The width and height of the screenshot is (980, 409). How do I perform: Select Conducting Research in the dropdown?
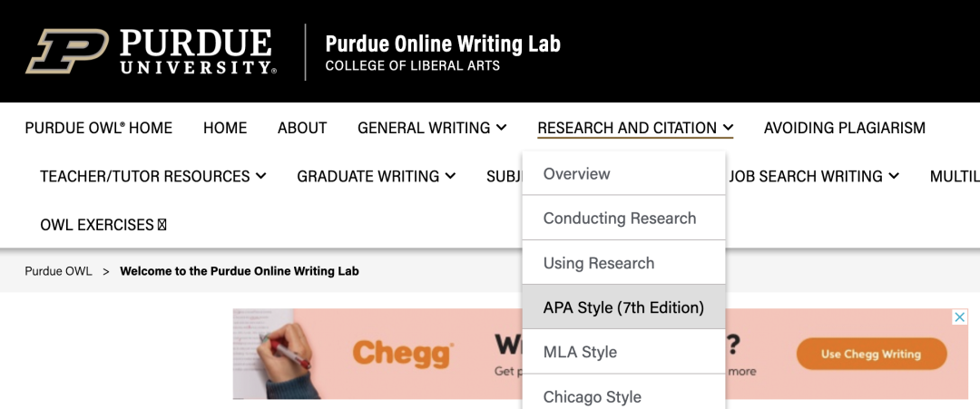[623, 219]
